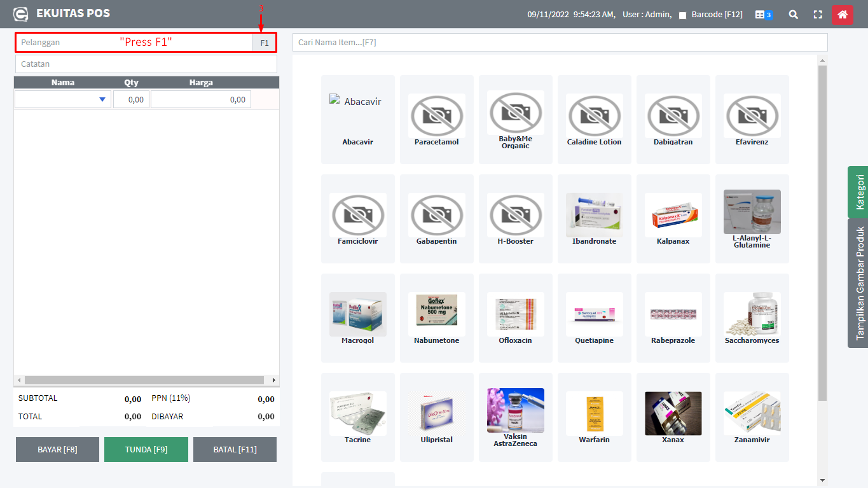Click the product list scroll down arrow
The height and width of the screenshot is (488, 868).
822,480
